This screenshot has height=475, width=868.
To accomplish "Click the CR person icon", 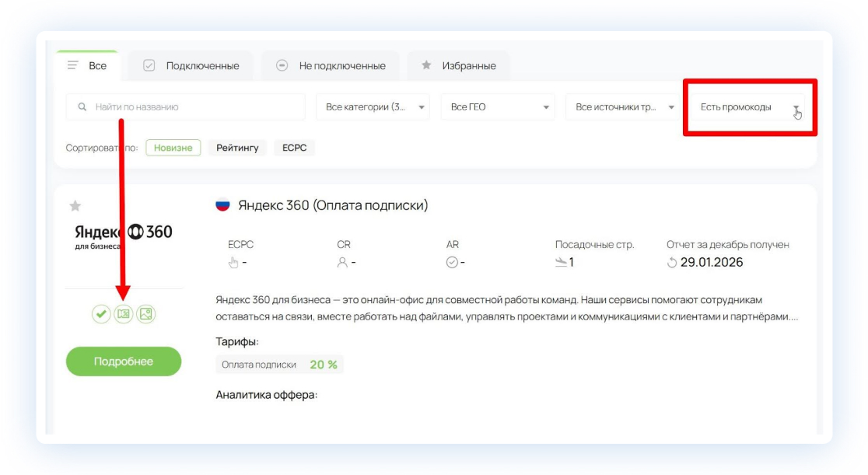I will [x=343, y=263].
